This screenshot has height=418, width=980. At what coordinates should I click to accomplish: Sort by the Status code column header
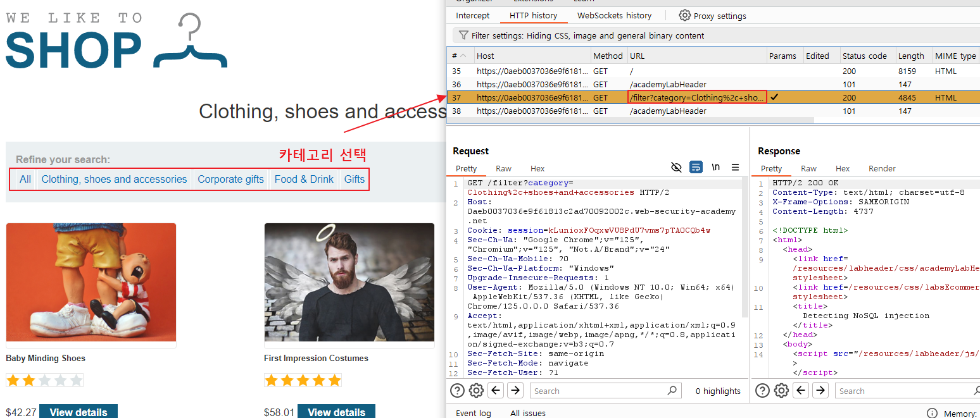[867, 56]
